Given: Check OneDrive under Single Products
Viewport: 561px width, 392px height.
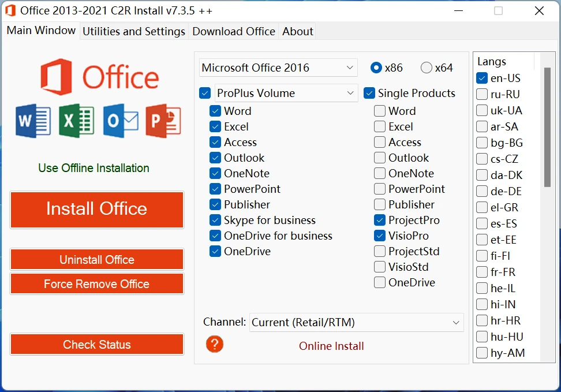Looking at the screenshot, I should [380, 282].
